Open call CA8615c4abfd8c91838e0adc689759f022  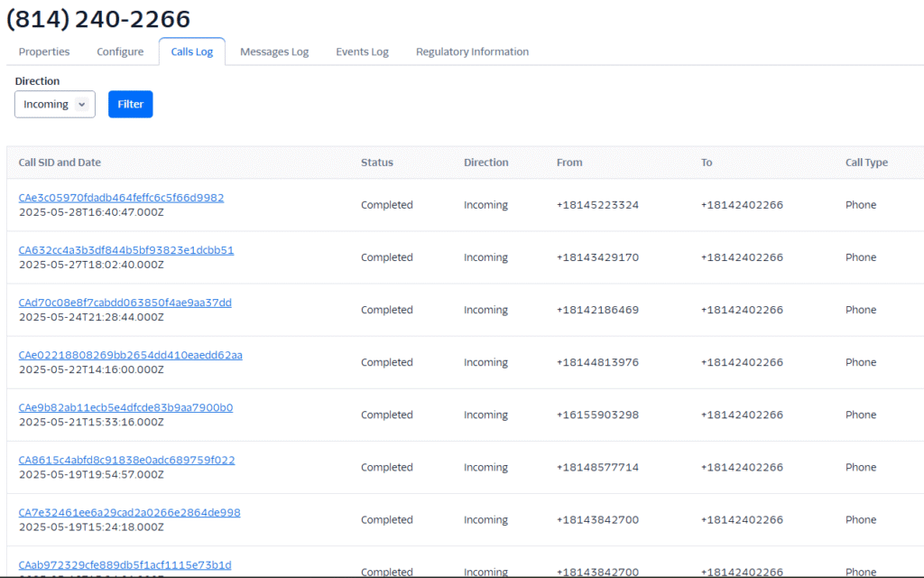coord(126,460)
